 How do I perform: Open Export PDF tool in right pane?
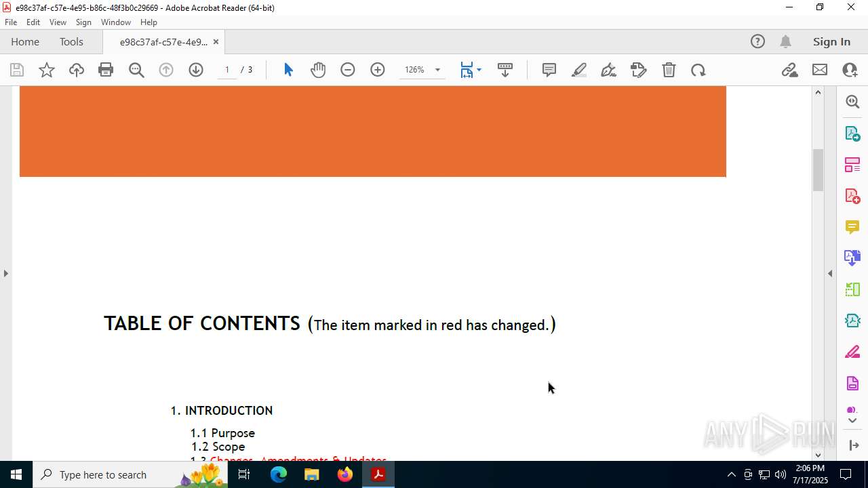(852, 134)
